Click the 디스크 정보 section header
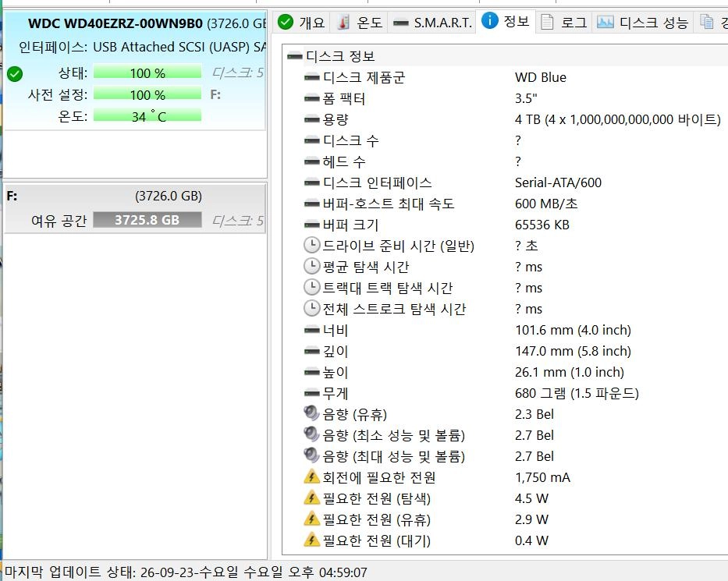728x581 pixels. point(340,57)
